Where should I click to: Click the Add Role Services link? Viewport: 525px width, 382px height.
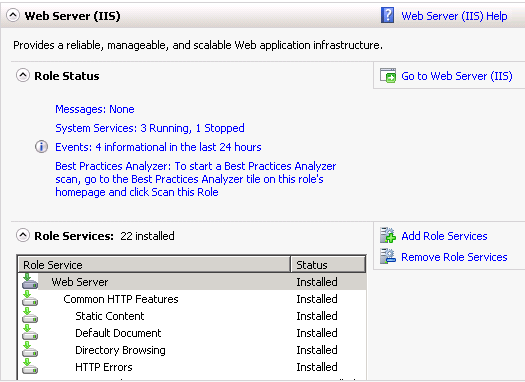pyautogui.click(x=444, y=236)
